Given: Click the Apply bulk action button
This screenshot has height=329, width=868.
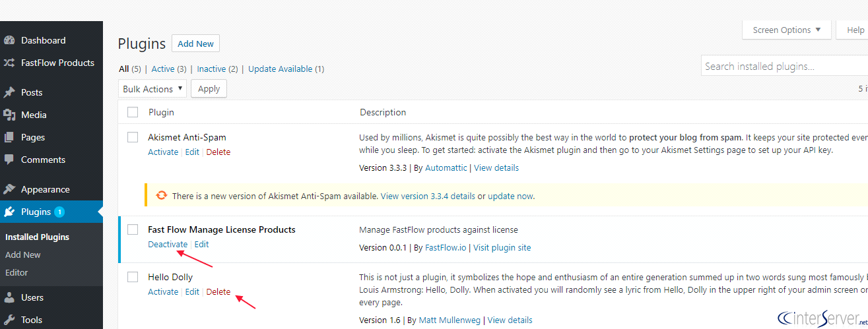Looking at the screenshot, I should click(209, 89).
